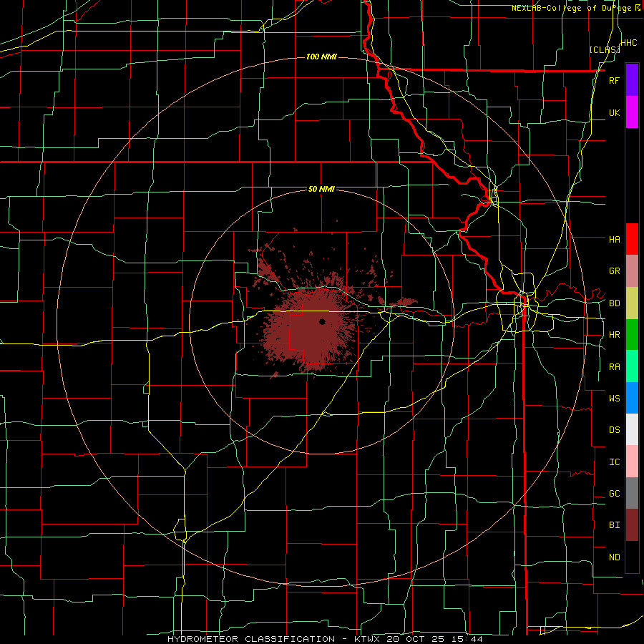
Task: Select the BD yellow legend block
Action: (x=632, y=303)
